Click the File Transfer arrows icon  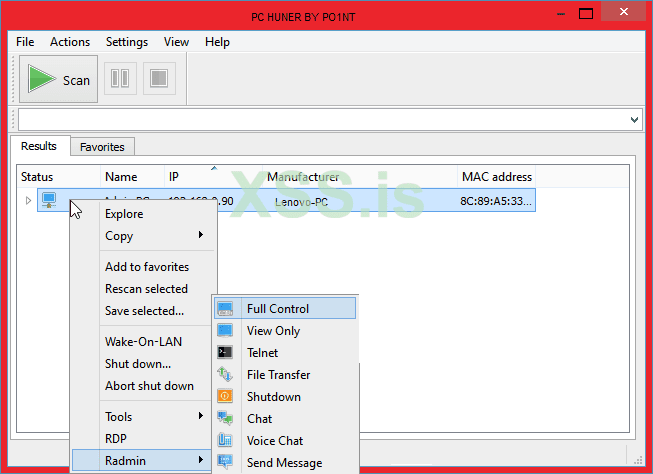[225, 374]
